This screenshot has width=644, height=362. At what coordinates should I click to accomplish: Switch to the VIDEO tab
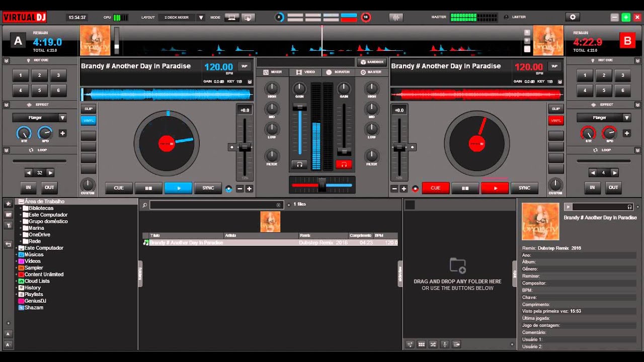306,72
